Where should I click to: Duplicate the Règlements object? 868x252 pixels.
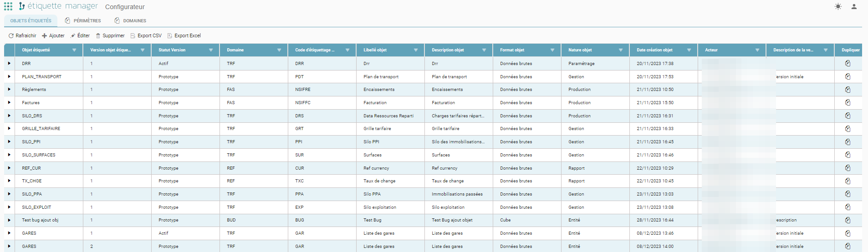(x=848, y=90)
